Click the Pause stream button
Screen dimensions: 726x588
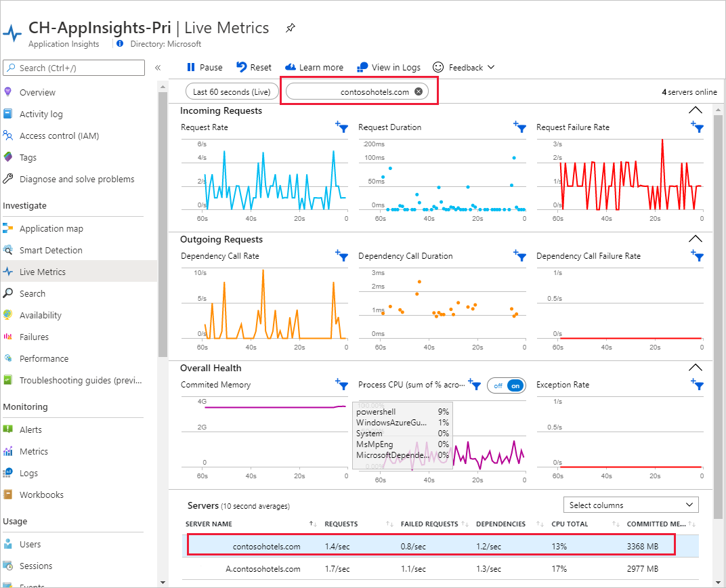click(x=205, y=67)
